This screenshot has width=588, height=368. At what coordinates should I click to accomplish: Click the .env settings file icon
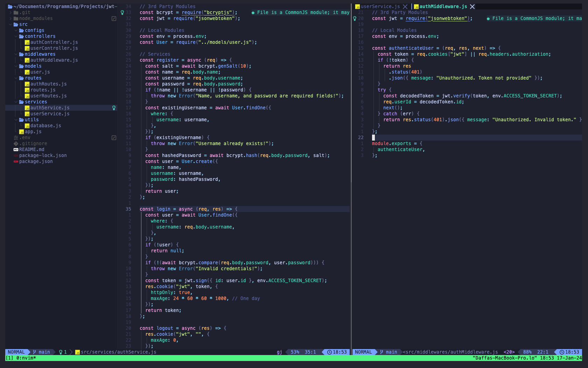pos(16,138)
